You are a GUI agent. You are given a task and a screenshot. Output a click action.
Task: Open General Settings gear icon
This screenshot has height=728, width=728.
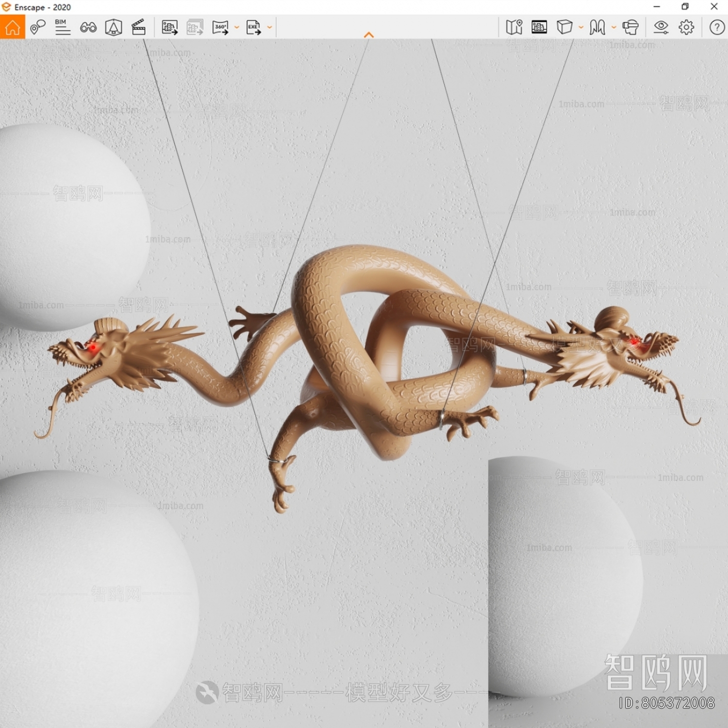coord(686,27)
